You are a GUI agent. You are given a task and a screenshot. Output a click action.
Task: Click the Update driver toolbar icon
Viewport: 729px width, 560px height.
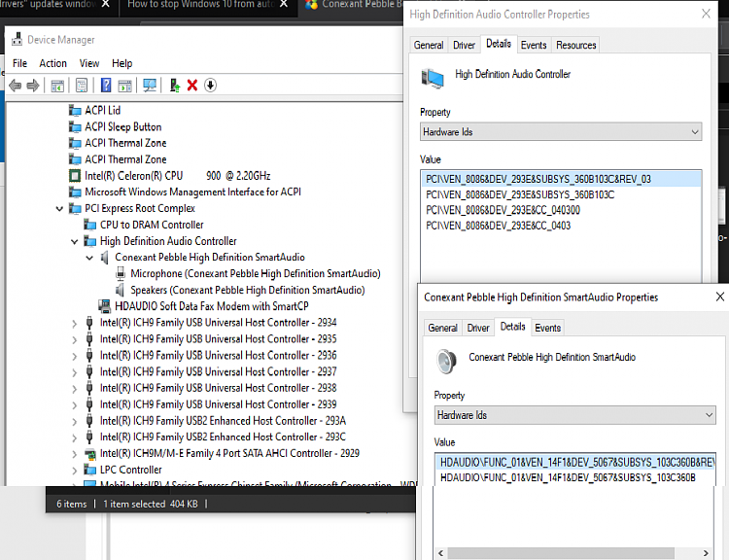pyautogui.click(x=175, y=86)
